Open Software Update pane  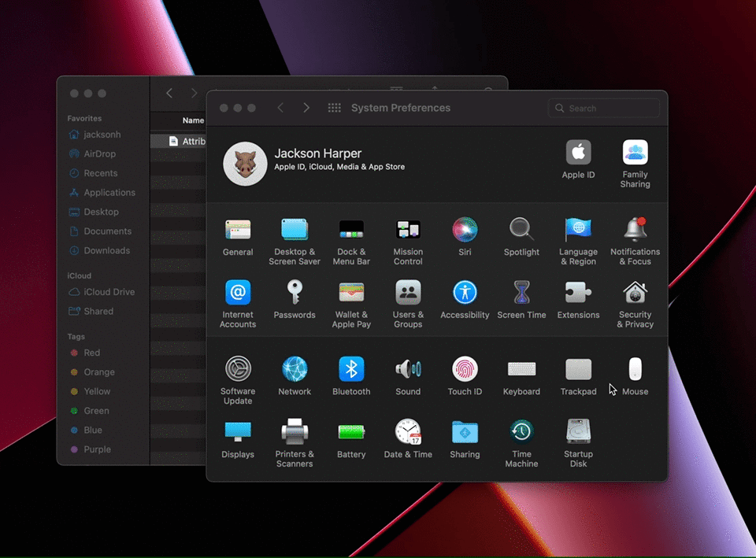238,381
